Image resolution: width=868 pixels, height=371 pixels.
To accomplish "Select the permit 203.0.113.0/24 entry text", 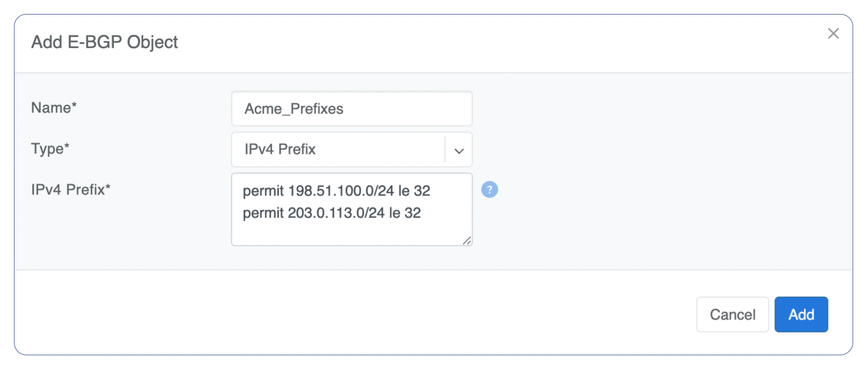I will pos(332,213).
